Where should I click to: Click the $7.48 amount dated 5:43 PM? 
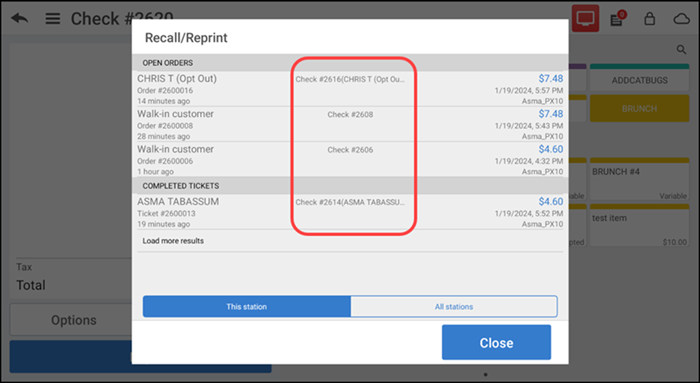point(550,114)
